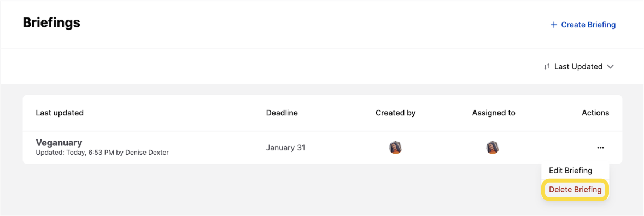Click the plus icon beside Create Briefing
The image size is (644, 216).
coord(554,25)
